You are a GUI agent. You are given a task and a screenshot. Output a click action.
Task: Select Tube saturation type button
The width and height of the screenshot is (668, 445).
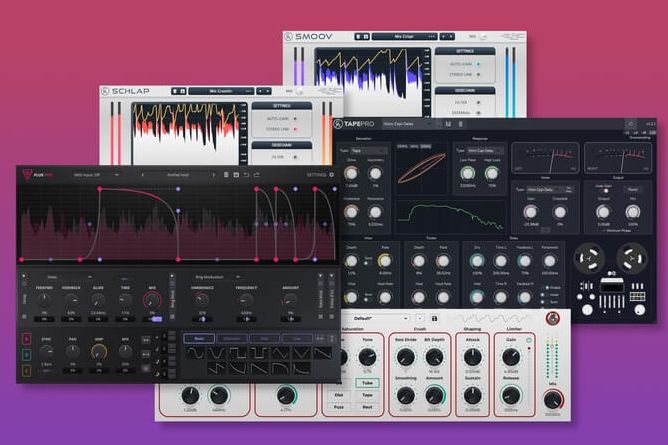(367, 383)
